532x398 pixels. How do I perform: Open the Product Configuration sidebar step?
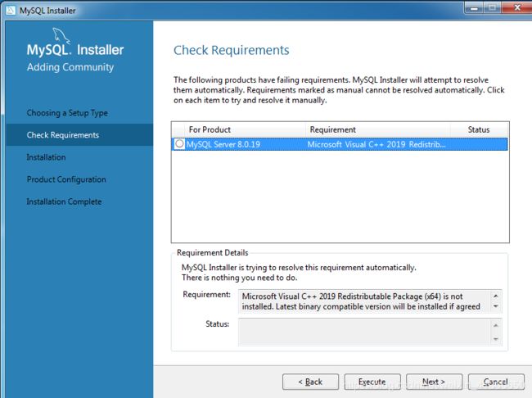click(66, 179)
